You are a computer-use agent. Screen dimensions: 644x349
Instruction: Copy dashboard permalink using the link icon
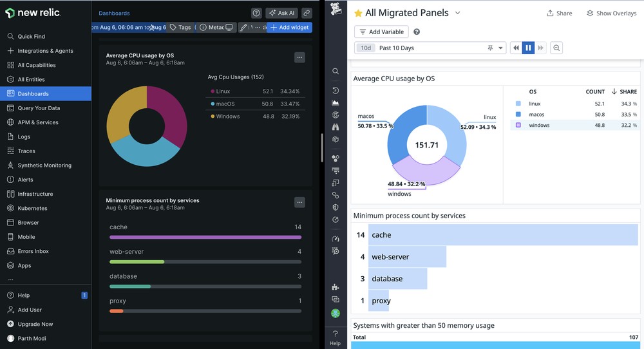point(307,13)
